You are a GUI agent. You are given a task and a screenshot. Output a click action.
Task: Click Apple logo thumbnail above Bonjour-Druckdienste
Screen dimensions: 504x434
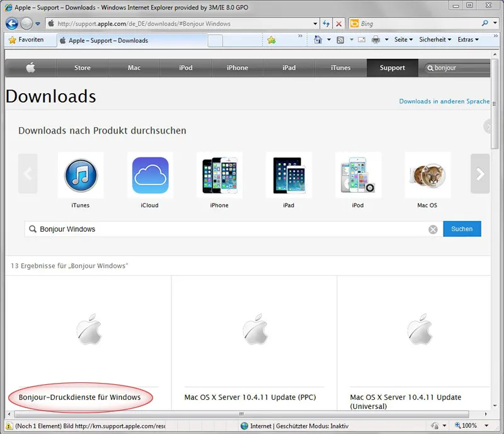(89, 329)
